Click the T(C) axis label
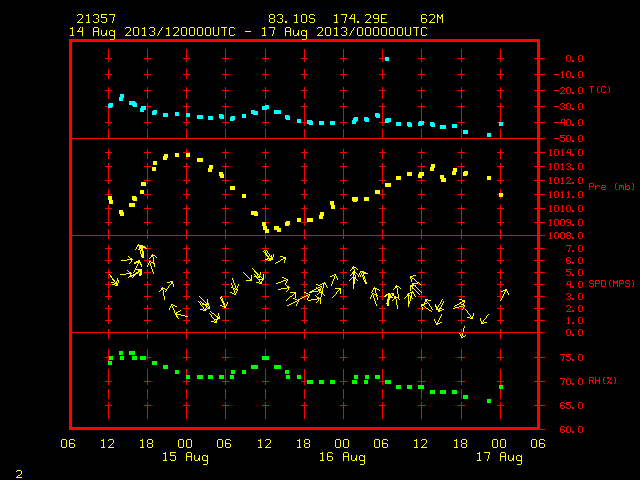The height and width of the screenshot is (480, 640). pos(600,90)
